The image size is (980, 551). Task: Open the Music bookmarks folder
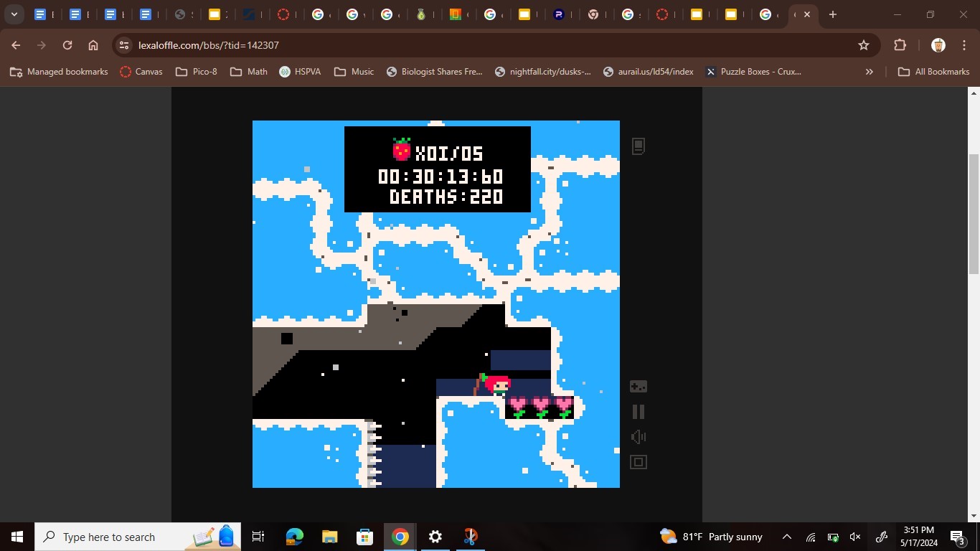click(354, 72)
